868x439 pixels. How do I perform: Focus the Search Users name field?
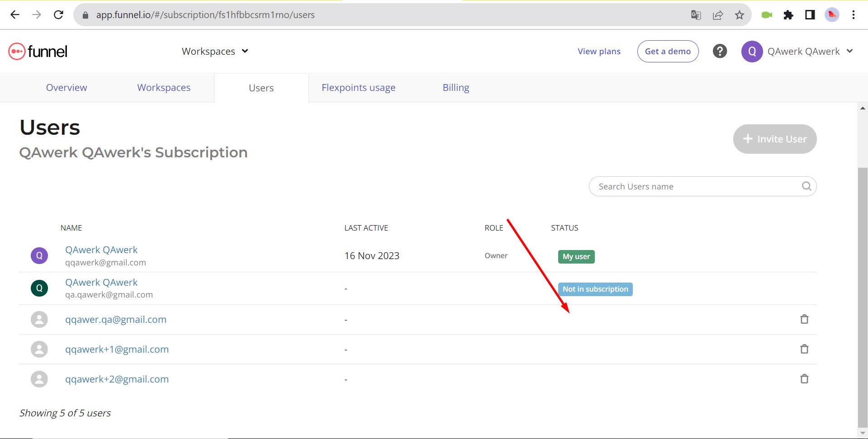(702, 186)
